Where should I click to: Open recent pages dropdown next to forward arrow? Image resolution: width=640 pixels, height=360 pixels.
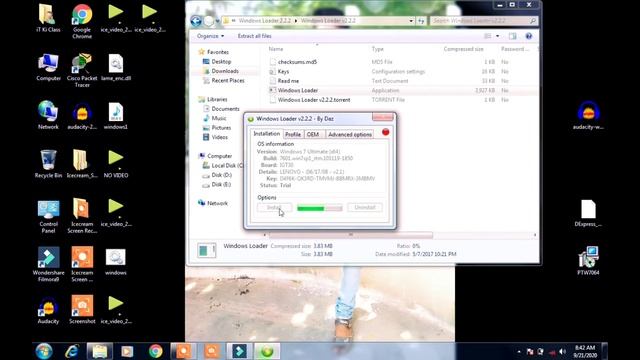click(218, 21)
